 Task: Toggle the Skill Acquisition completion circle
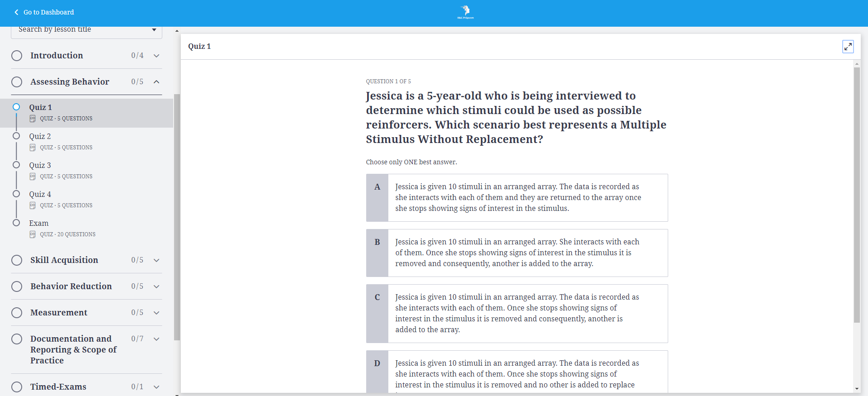(17, 260)
